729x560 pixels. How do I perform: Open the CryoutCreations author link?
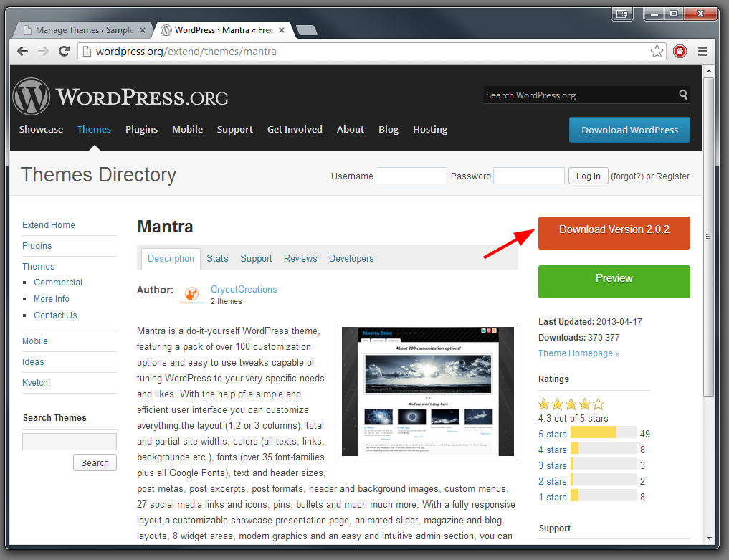(x=244, y=289)
